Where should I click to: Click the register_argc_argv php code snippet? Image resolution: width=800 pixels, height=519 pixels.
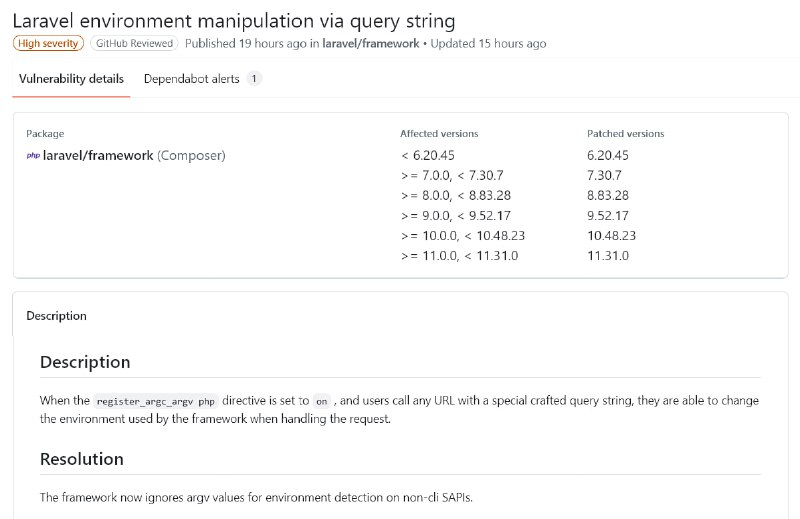pyautogui.click(x=156, y=401)
